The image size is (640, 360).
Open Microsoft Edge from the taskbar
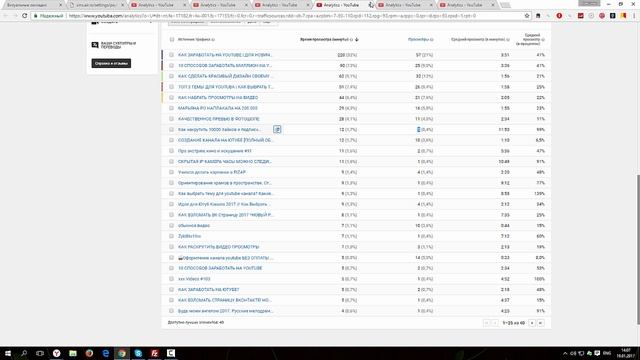coord(106,353)
